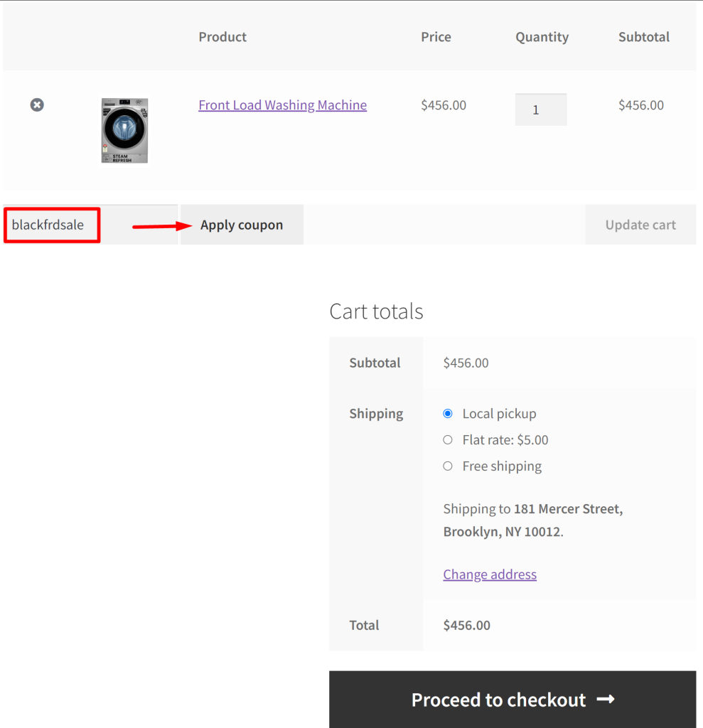Remove the washing machine from cart
This screenshot has height=728, width=703.
pyautogui.click(x=37, y=105)
